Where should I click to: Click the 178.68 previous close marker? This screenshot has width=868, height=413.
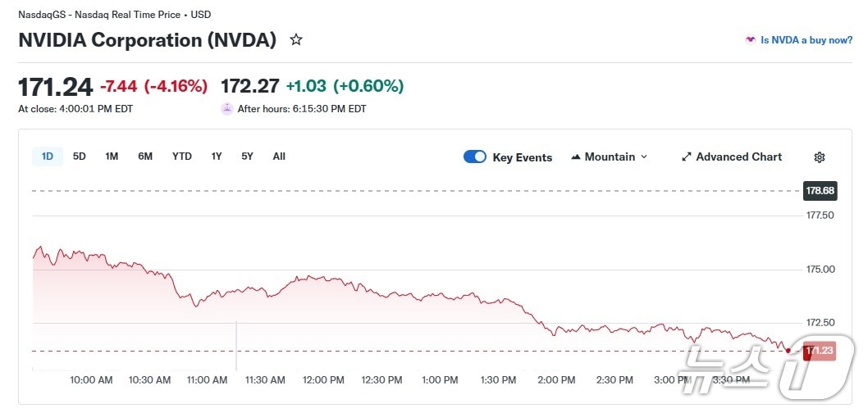point(820,191)
